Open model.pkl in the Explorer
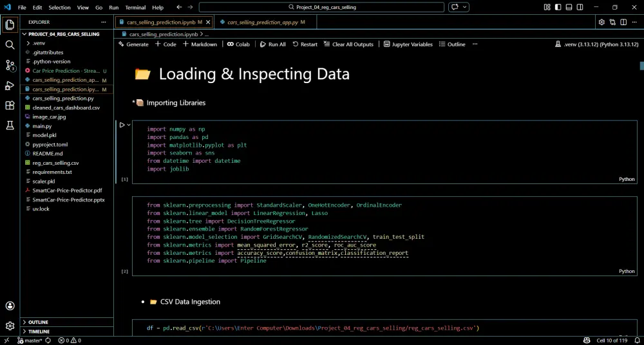This screenshot has height=345, width=644. (66, 135)
